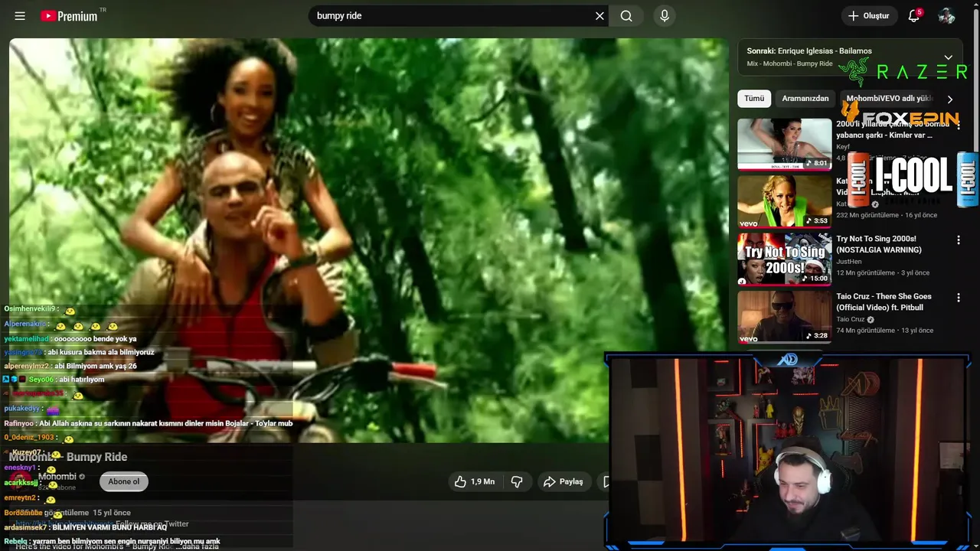Click 'Sonraki: Enrique Iglesias - Bailamos' text

coord(809,51)
